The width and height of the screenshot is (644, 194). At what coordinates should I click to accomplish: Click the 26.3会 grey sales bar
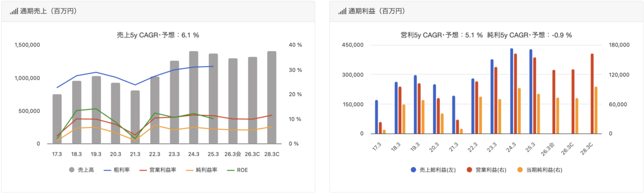pyautogui.click(x=232, y=101)
